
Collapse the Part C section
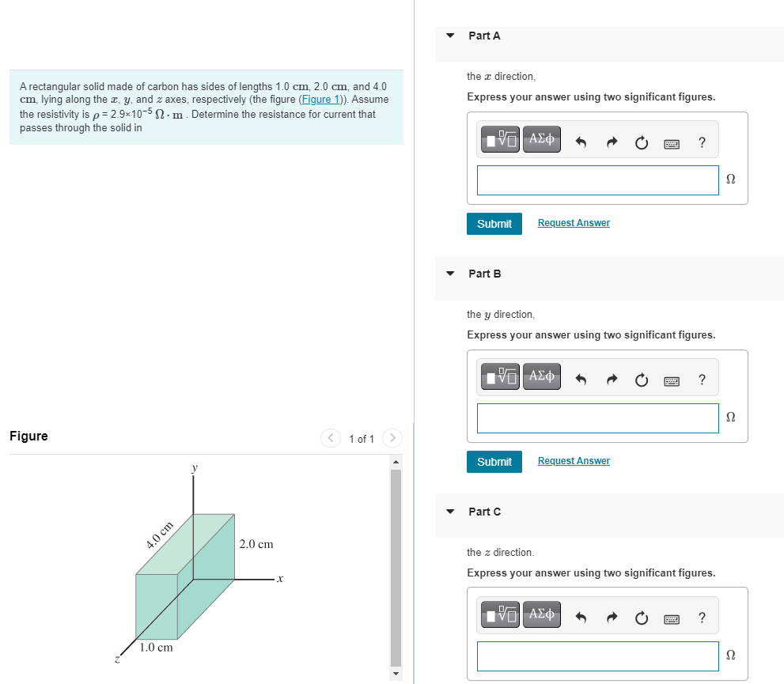(x=449, y=512)
